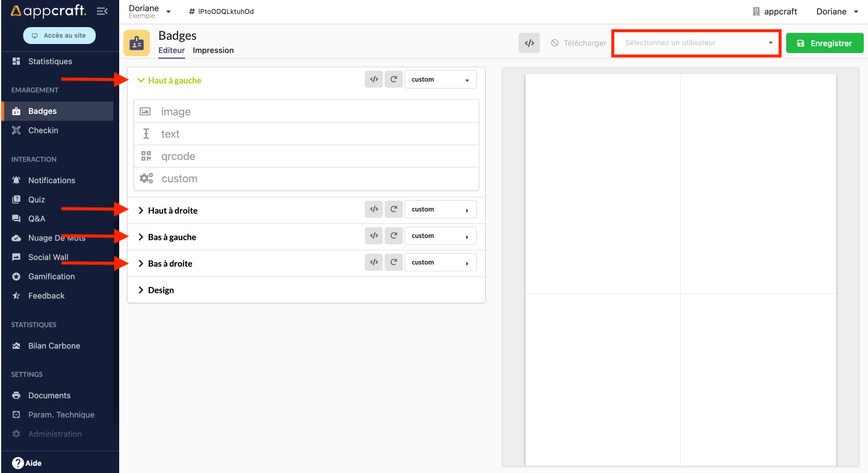Open the Sélectionnez un utilisateur dropdown
The image size is (868, 473).
click(x=696, y=43)
